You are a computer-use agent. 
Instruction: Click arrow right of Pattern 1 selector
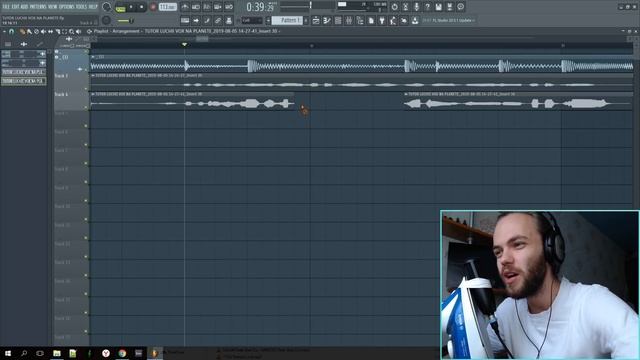point(306,20)
